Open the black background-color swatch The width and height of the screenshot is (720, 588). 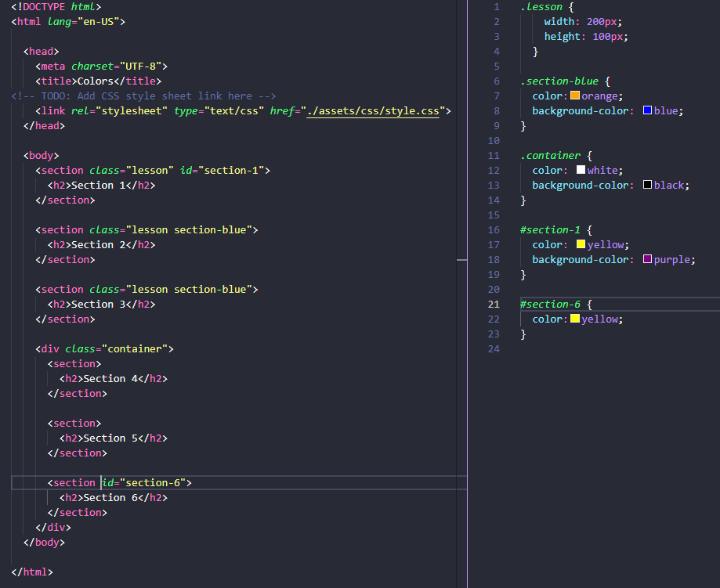647,185
